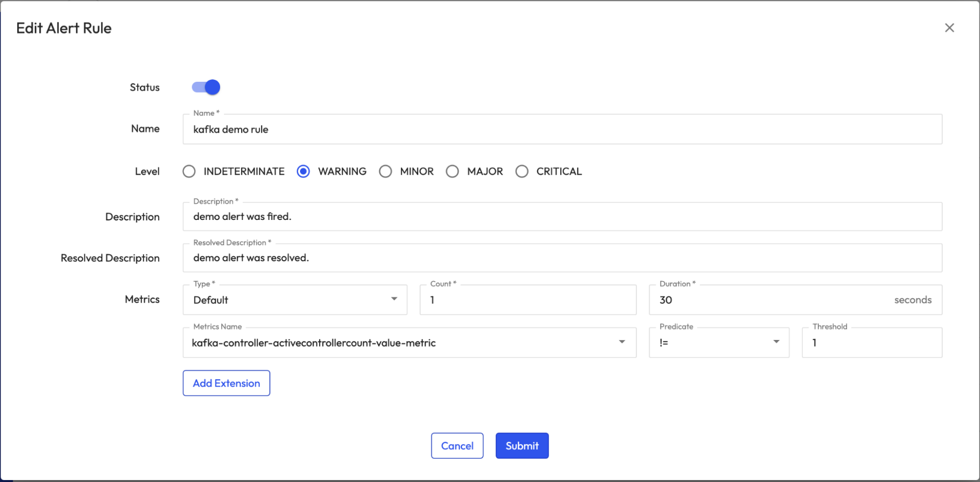Focus the Duration seconds field
This screenshot has height=482, width=980.
tap(775, 300)
